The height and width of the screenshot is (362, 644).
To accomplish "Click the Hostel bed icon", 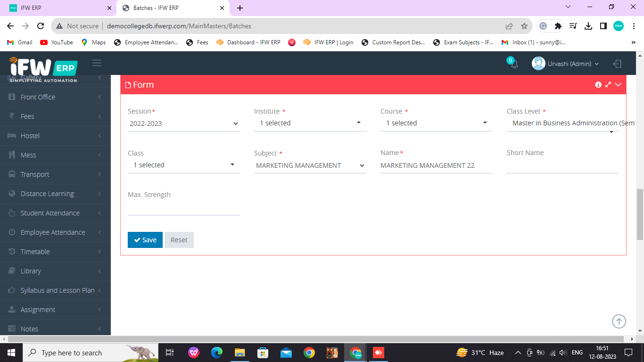I will point(12,136).
